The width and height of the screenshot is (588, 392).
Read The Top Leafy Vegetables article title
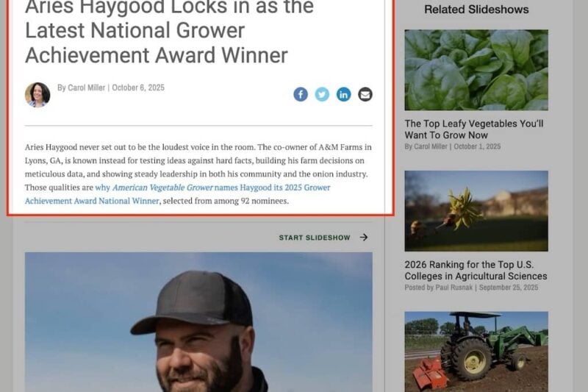(x=474, y=129)
